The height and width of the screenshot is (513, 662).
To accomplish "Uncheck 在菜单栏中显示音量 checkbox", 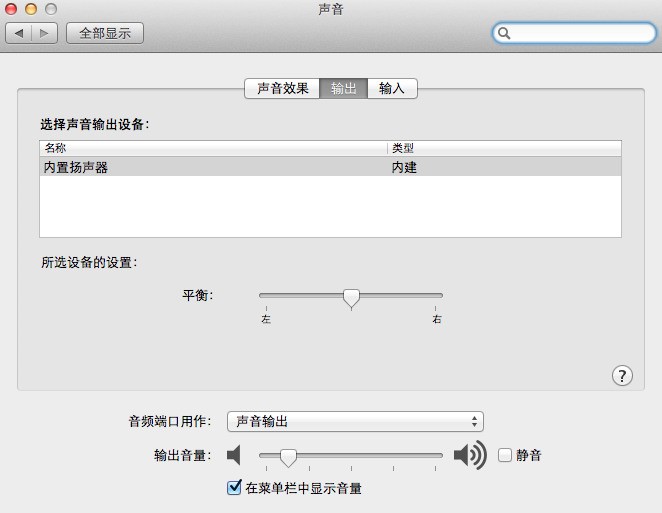I will point(234,488).
